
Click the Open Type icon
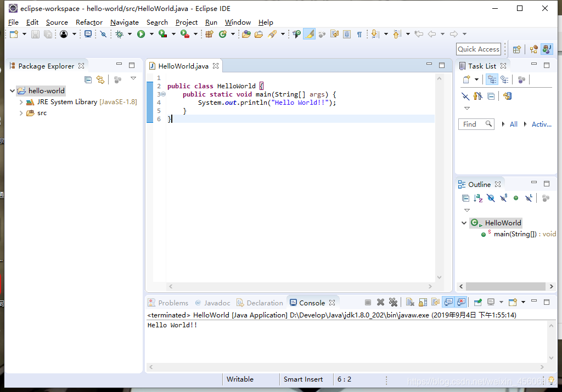[246, 34]
